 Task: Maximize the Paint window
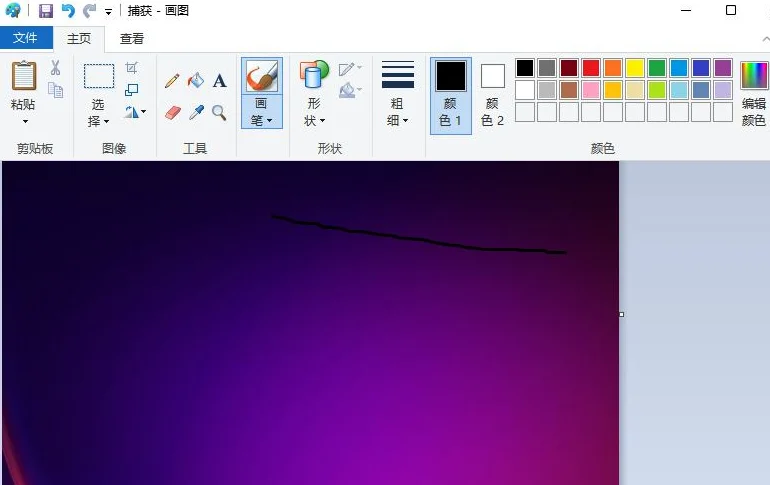coord(731,10)
